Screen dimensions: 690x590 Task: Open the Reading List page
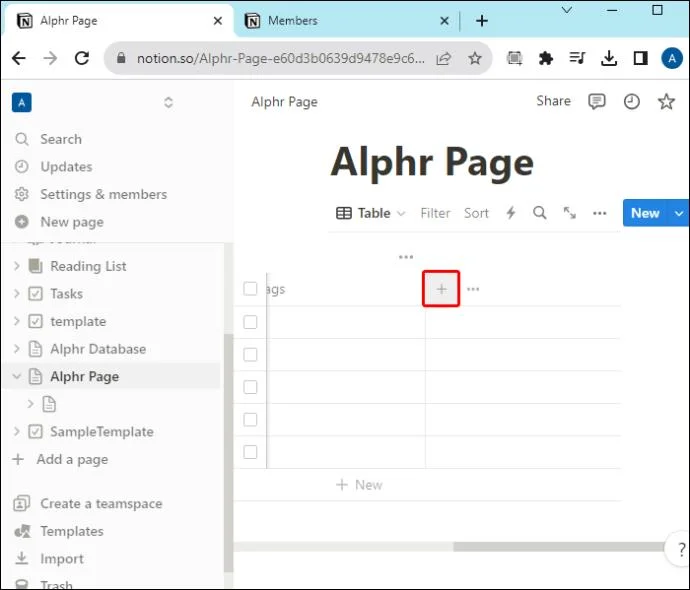point(88,266)
